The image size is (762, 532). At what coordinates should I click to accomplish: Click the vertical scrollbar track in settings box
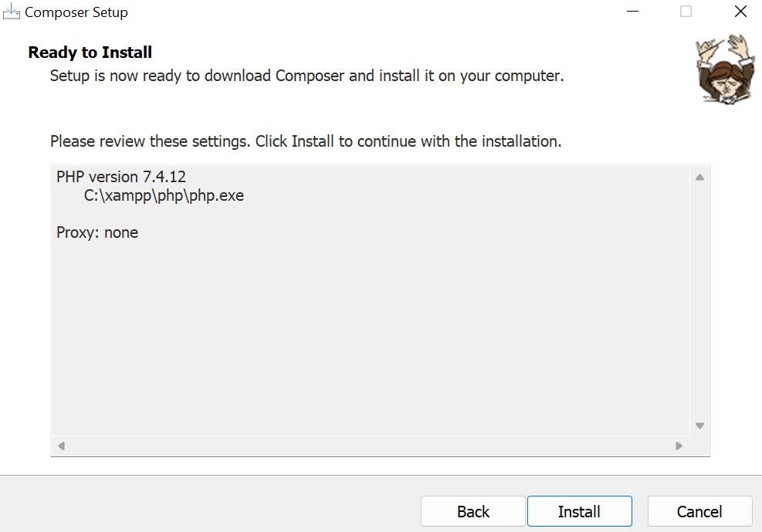pos(699,301)
